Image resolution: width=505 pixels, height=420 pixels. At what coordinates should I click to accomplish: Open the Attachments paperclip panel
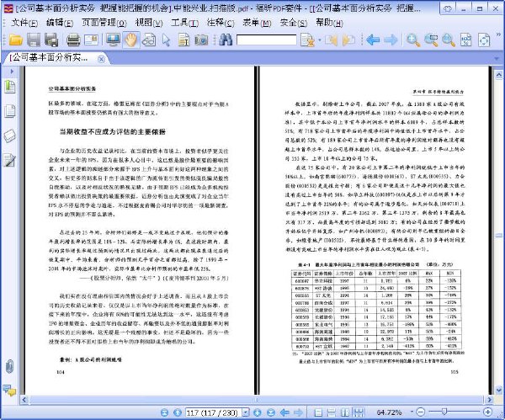(x=9, y=366)
